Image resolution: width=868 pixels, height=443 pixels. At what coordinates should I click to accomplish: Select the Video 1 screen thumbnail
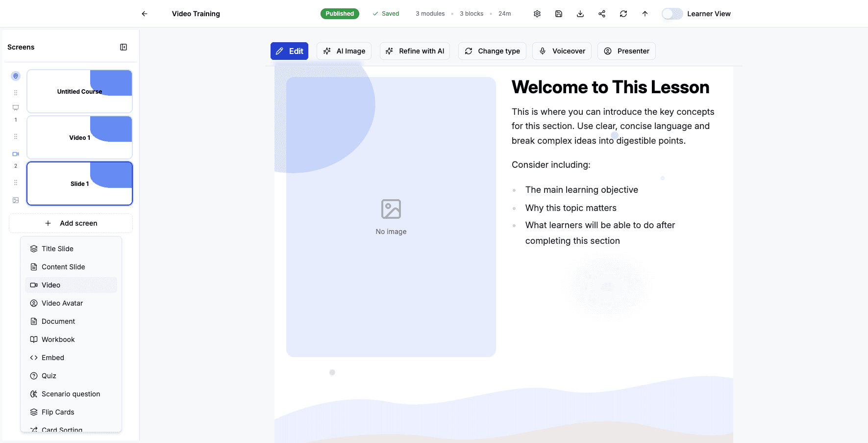[x=79, y=137]
